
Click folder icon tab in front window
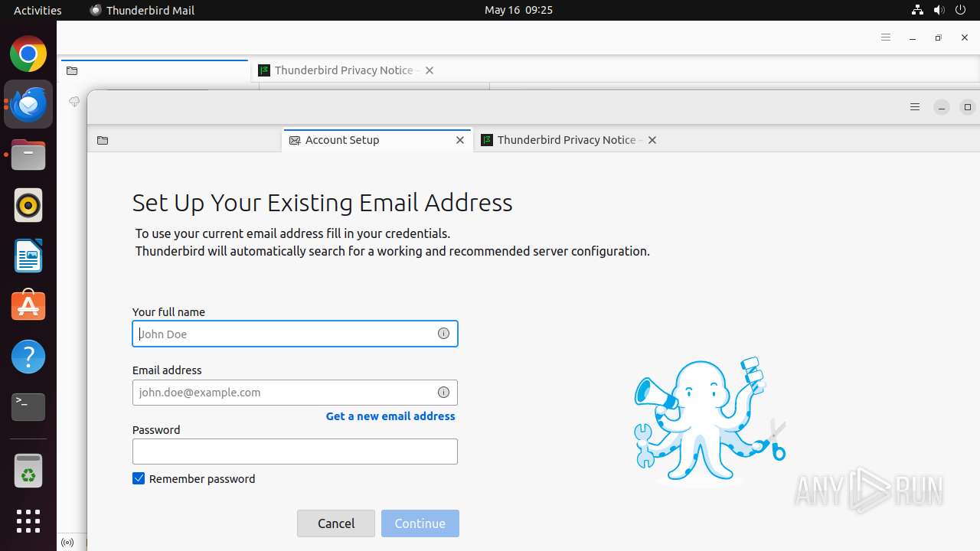pyautogui.click(x=103, y=140)
